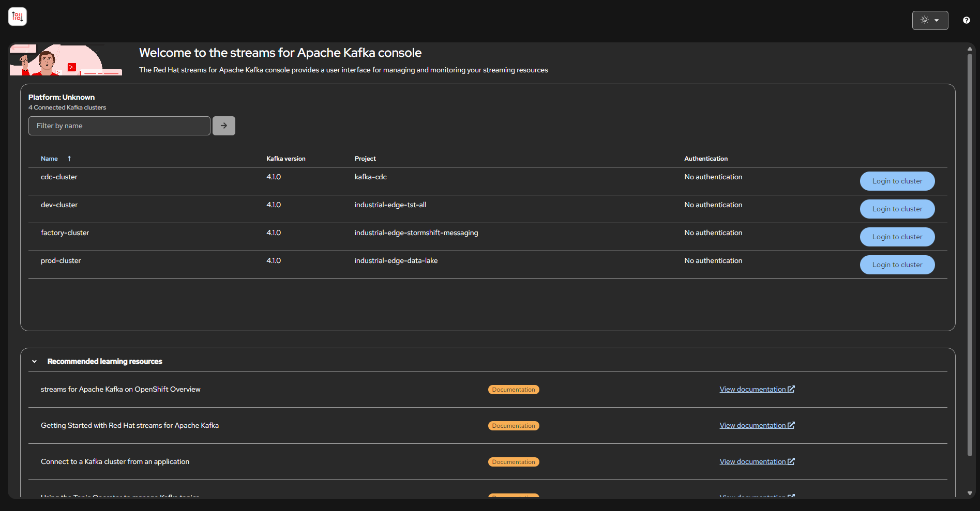Click the Name column header

pyautogui.click(x=49, y=159)
